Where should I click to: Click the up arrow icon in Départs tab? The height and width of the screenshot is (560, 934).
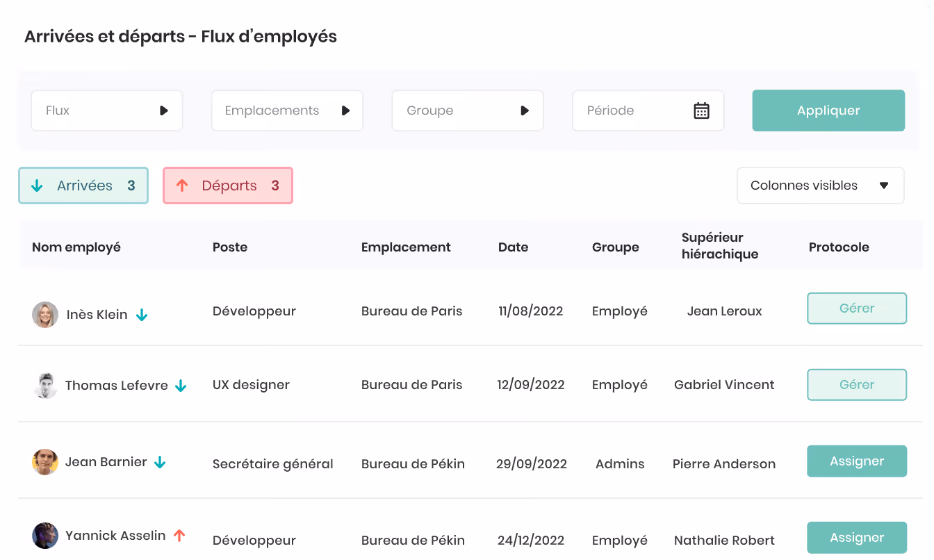pyautogui.click(x=182, y=186)
